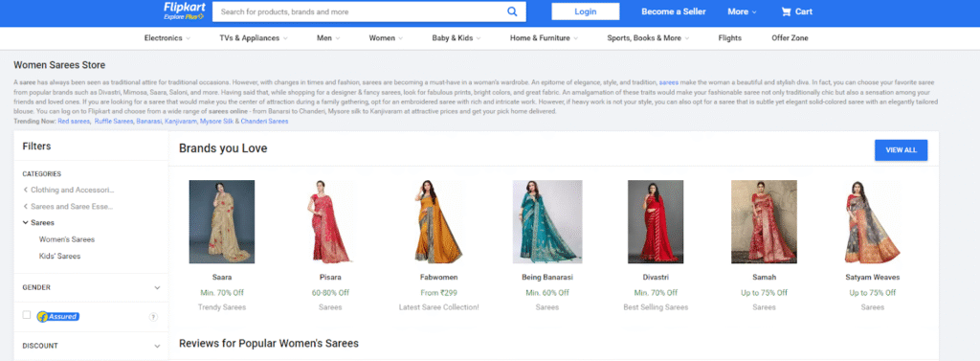Open the Mysore Silk trending link
Viewport: 980px width, 361px height.
[x=216, y=122]
